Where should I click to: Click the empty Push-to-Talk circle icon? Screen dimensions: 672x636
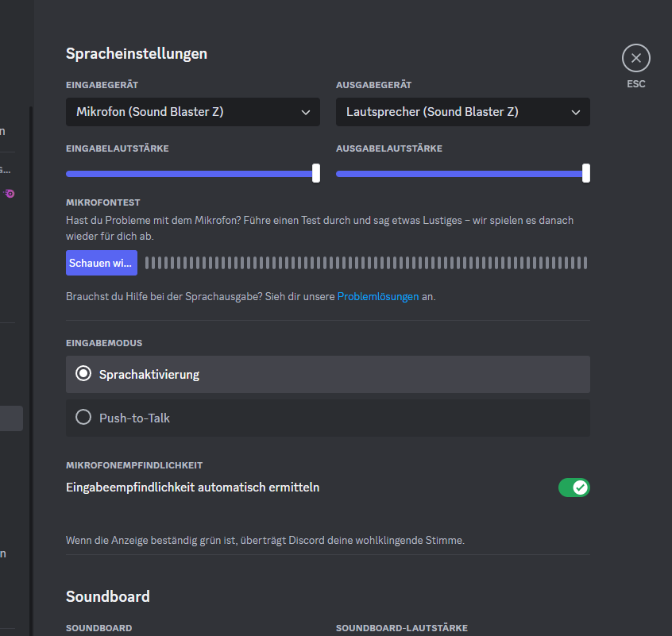pyautogui.click(x=83, y=418)
